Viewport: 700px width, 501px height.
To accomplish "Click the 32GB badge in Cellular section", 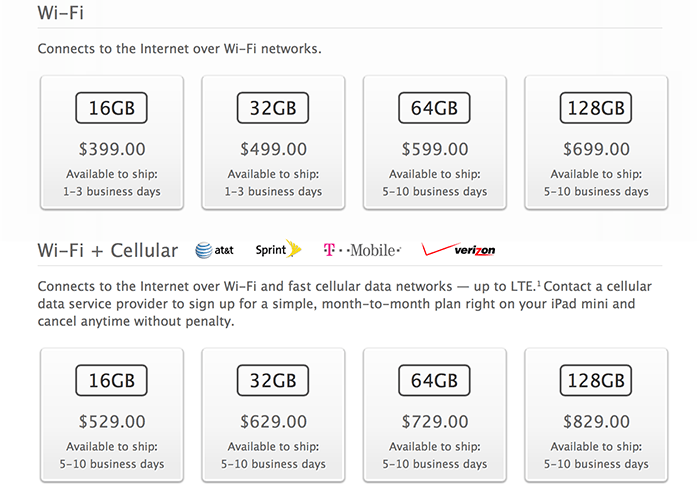I will (273, 380).
